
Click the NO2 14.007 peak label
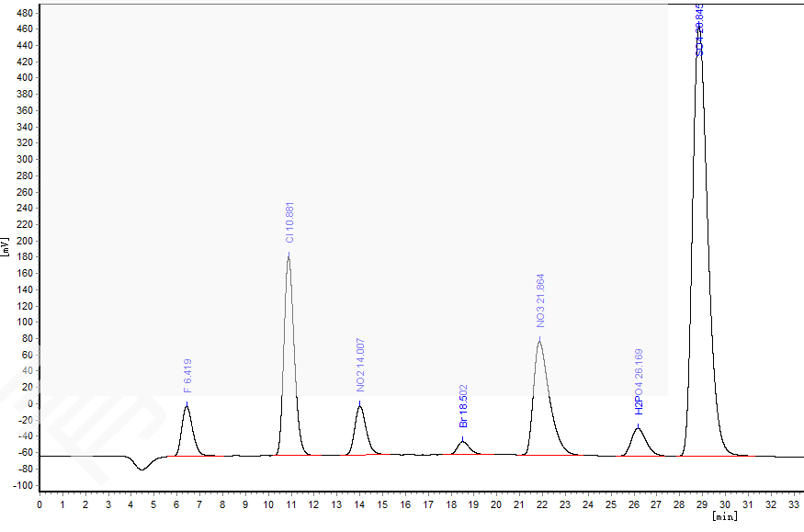361,365
